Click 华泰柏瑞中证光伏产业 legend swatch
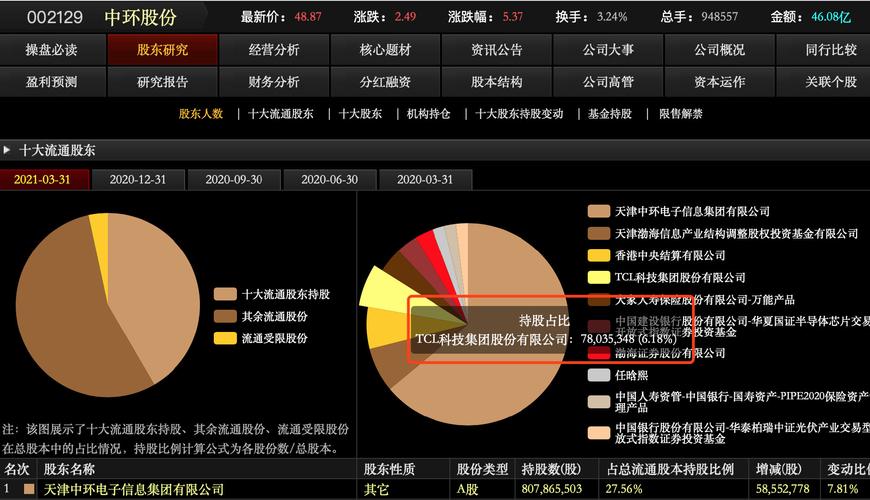870x500 pixels. [x=599, y=433]
